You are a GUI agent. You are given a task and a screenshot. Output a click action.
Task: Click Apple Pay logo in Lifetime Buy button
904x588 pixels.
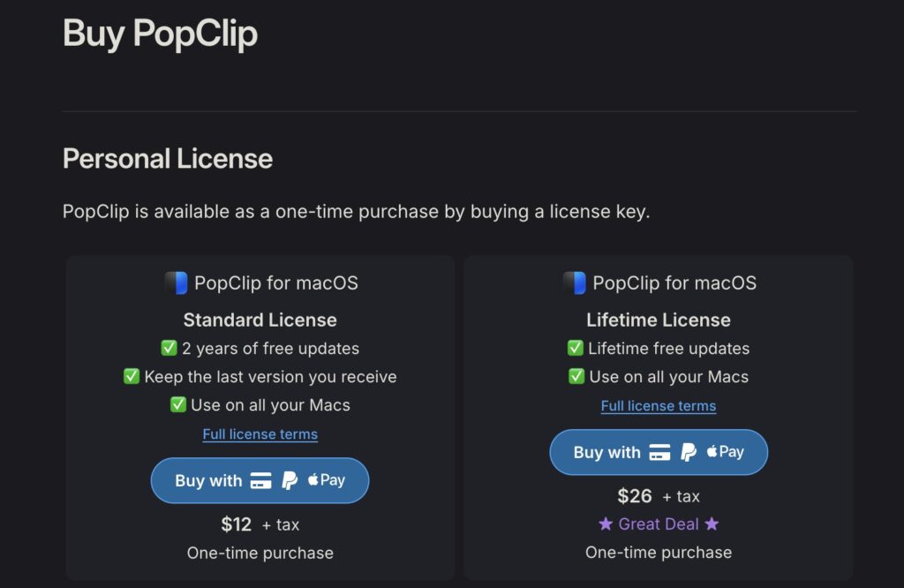[726, 452]
